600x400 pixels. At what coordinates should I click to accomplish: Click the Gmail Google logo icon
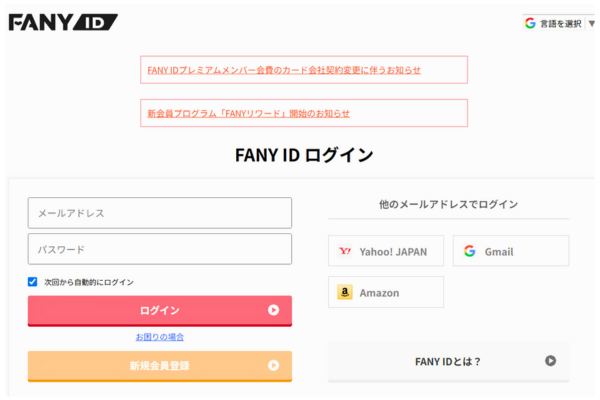(470, 251)
